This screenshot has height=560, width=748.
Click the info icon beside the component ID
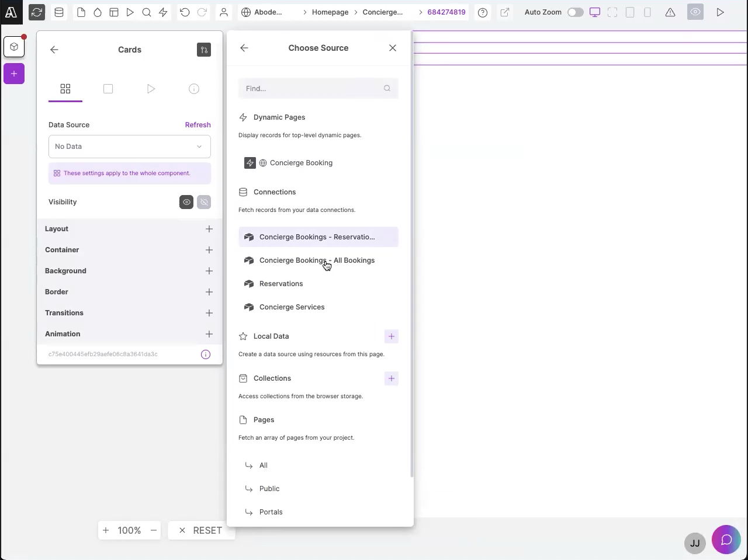206,354
